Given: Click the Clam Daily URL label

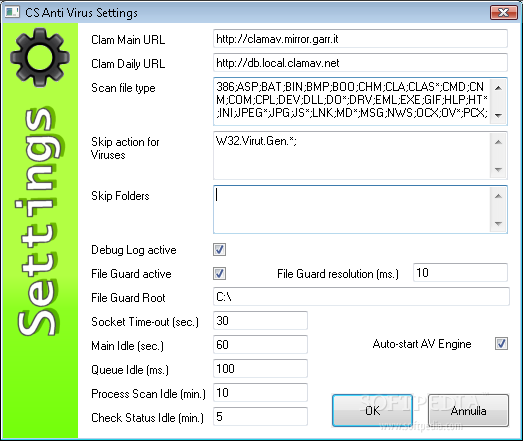Looking at the screenshot, I should pos(128,64).
